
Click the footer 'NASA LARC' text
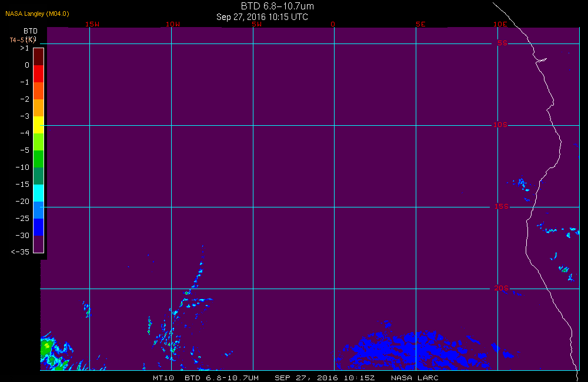click(x=415, y=378)
